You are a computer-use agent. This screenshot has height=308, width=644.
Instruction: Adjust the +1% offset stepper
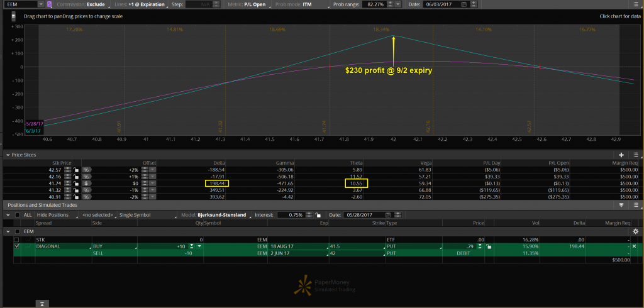145,176
